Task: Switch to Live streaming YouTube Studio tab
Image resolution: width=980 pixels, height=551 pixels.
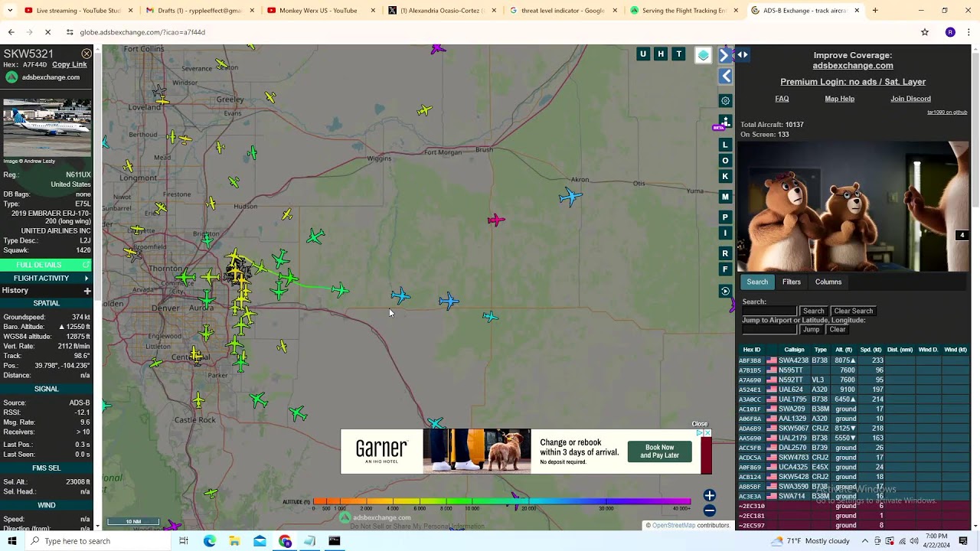Action: tap(77, 11)
